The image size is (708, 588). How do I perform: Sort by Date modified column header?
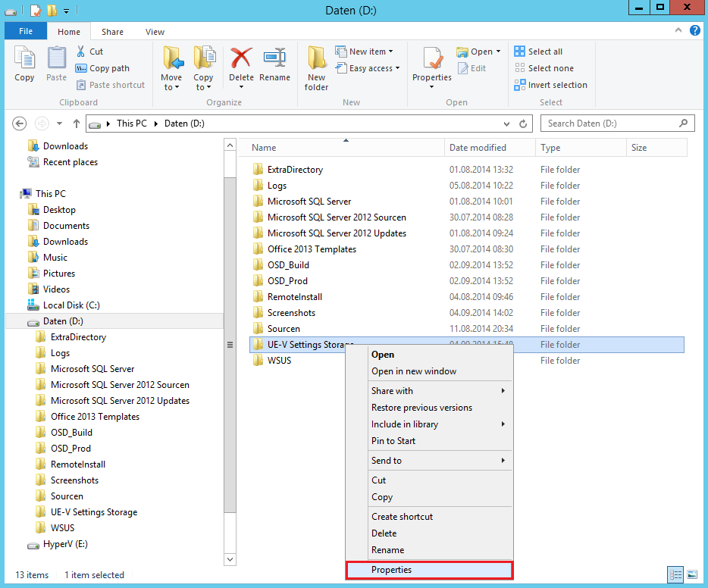coord(490,148)
